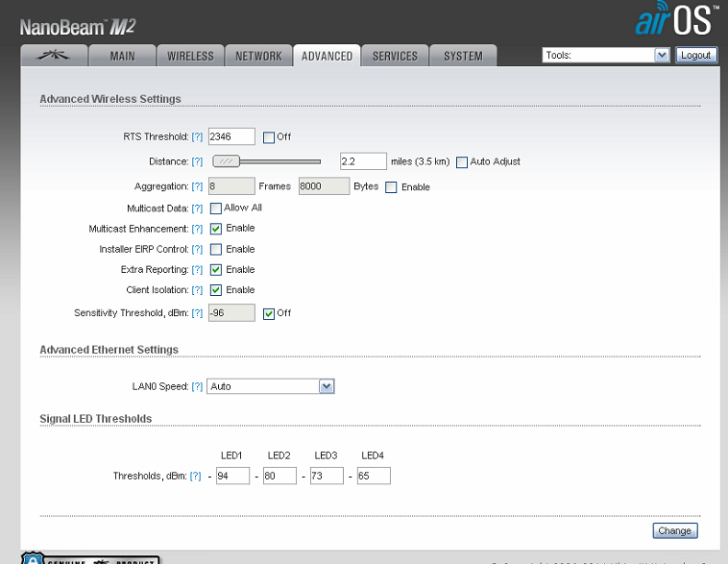
Task: Click the Logout button
Action: tap(696, 56)
